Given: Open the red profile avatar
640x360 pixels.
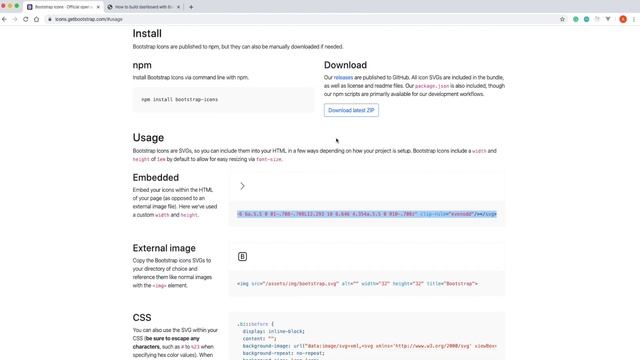Looking at the screenshot, I should coord(623,19).
